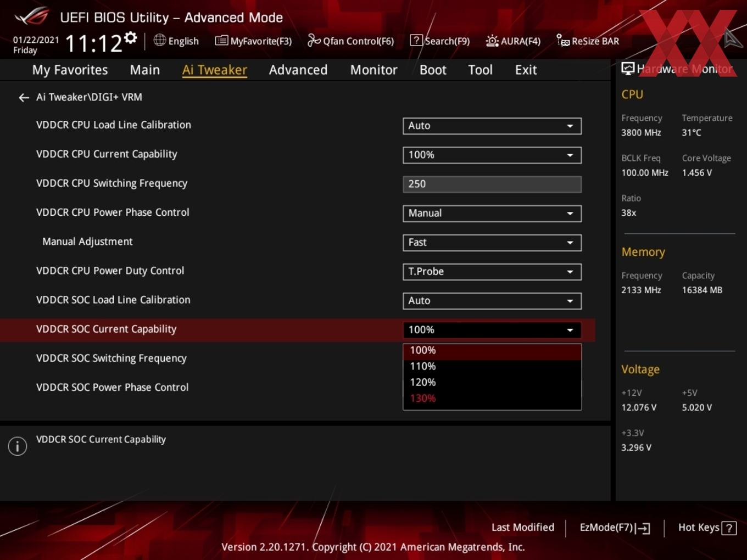Open Manual Adjustment dropdown set to Fast

(x=492, y=242)
